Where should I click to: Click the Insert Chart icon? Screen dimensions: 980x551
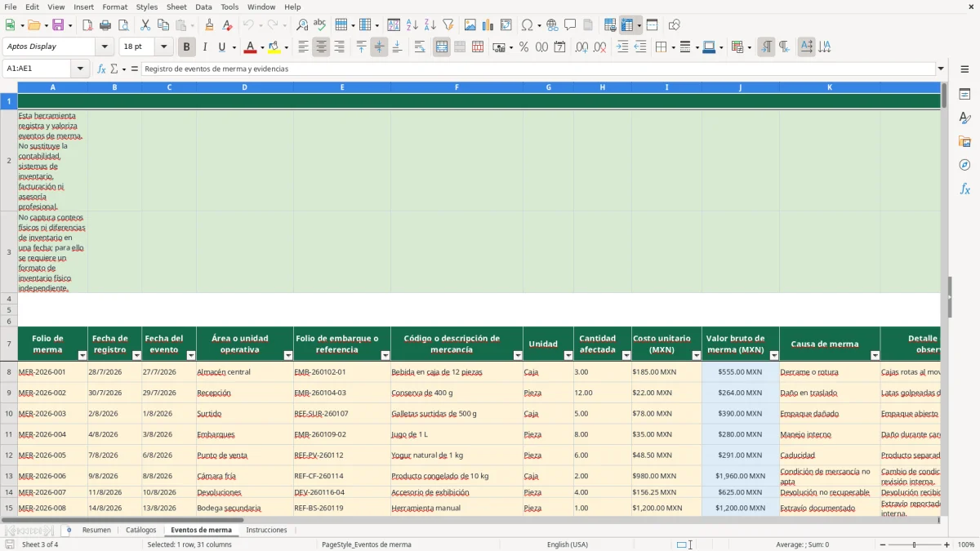tap(488, 25)
